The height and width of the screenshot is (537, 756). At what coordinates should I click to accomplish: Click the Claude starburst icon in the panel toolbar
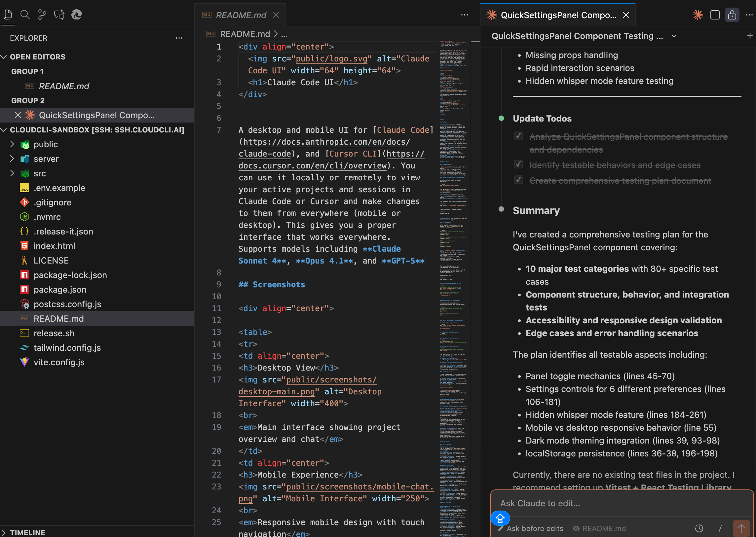698,15
